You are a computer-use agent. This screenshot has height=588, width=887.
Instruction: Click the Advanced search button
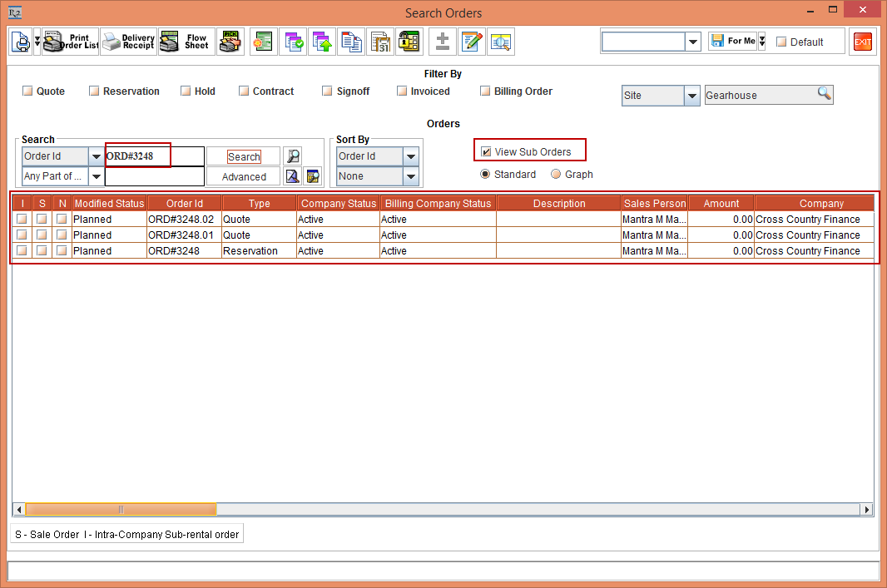pyautogui.click(x=244, y=176)
